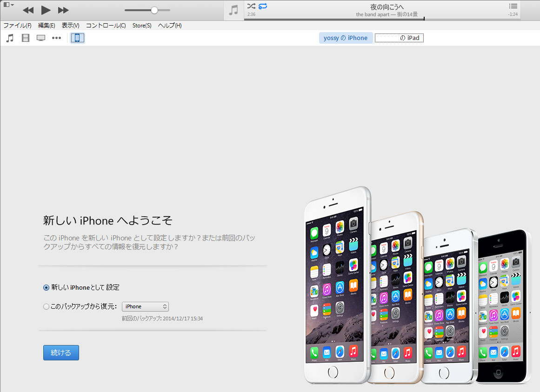This screenshot has width=540, height=392.
Task: Open the ファイル(F) menu
Action: click(x=17, y=26)
